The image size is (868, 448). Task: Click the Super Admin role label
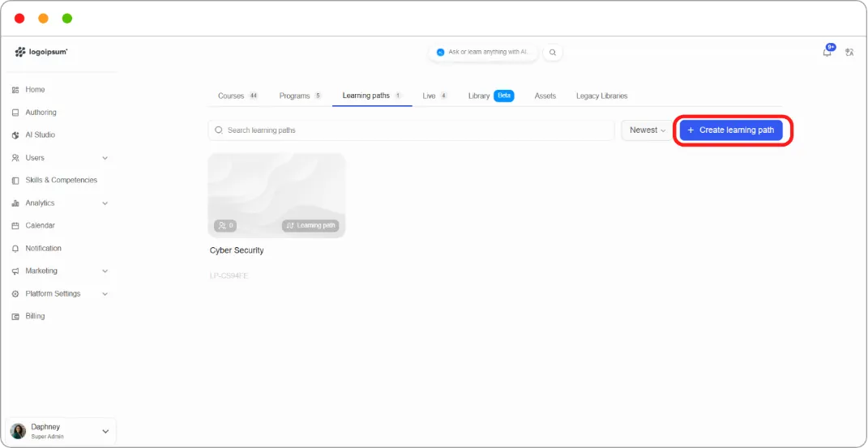(x=48, y=437)
